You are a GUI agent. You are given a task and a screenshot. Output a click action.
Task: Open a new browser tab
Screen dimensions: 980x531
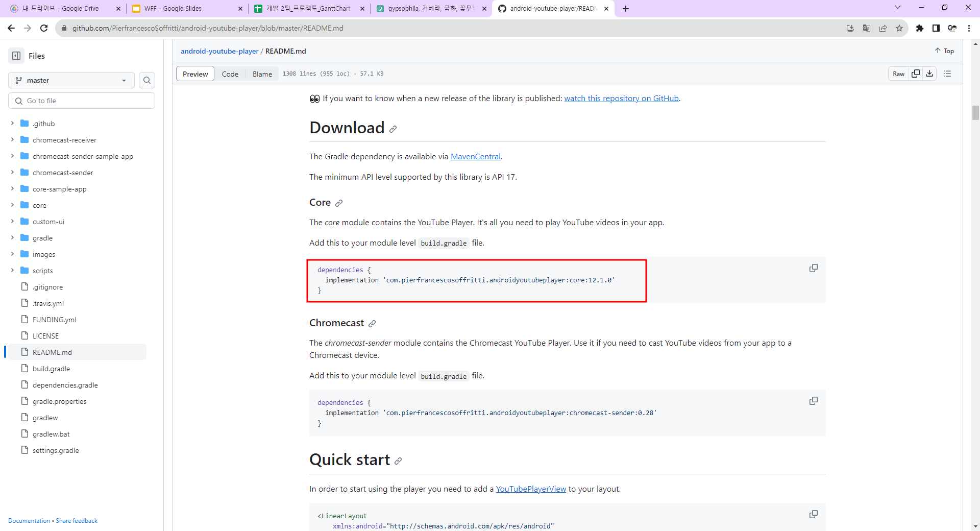pyautogui.click(x=626, y=9)
